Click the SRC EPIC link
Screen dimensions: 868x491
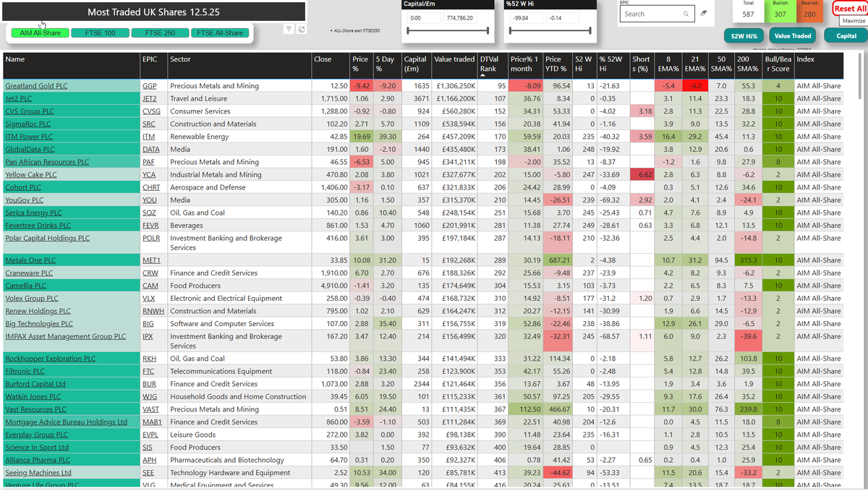pos(148,124)
